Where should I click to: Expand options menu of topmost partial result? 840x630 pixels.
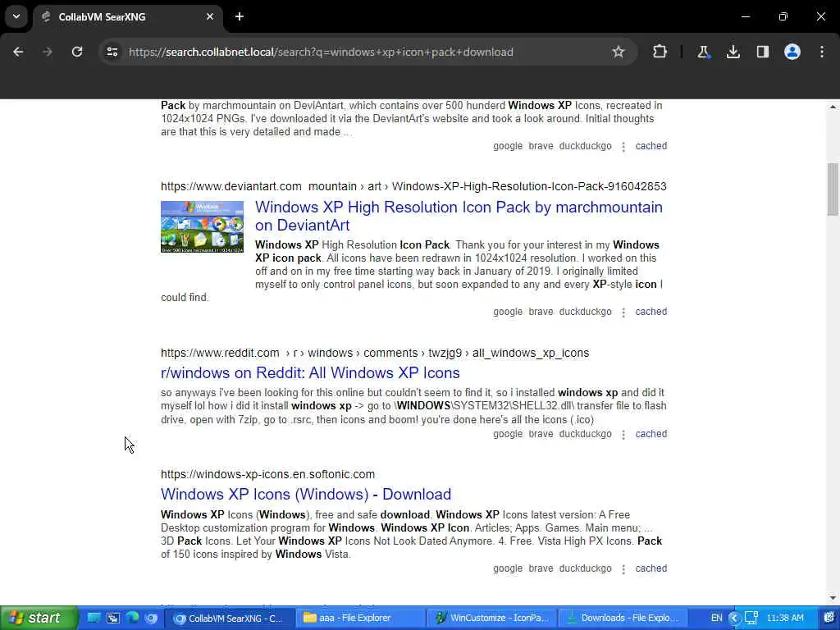[623, 146]
